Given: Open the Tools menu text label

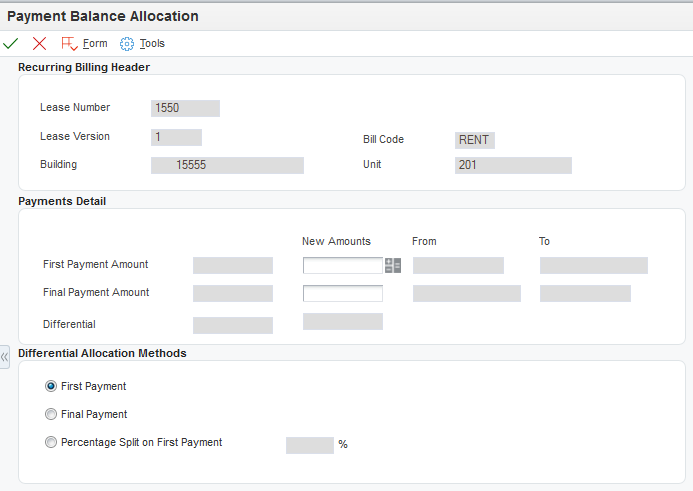Looking at the screenshot, I should pos(152,44).
